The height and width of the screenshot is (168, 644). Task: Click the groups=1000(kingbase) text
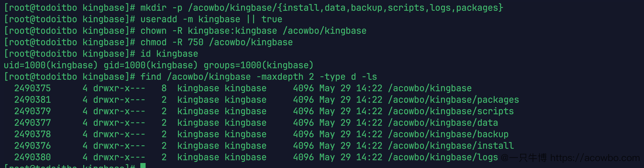point(258,65)
